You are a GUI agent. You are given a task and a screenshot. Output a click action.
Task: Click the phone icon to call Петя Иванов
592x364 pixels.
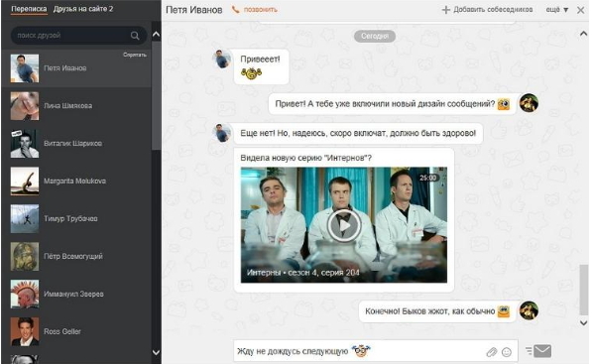pos(236,10)
